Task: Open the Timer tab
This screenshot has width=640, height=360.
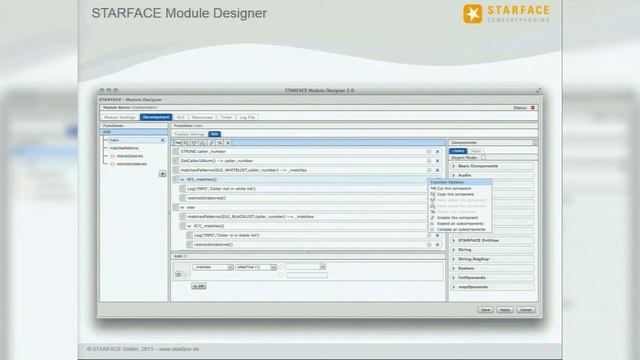Action: [x=226, y=117]
